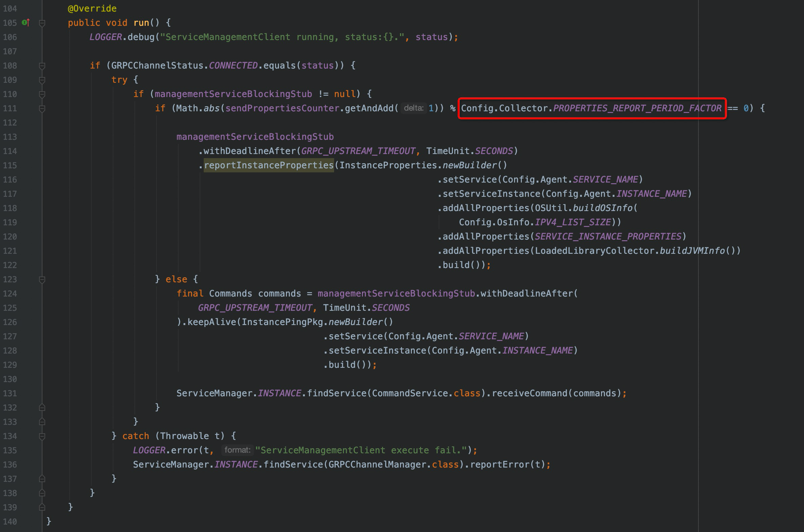This screenshot has height=532, width=804.
Task: Fold the try block at line 109
Action: (x=42, y=80)
